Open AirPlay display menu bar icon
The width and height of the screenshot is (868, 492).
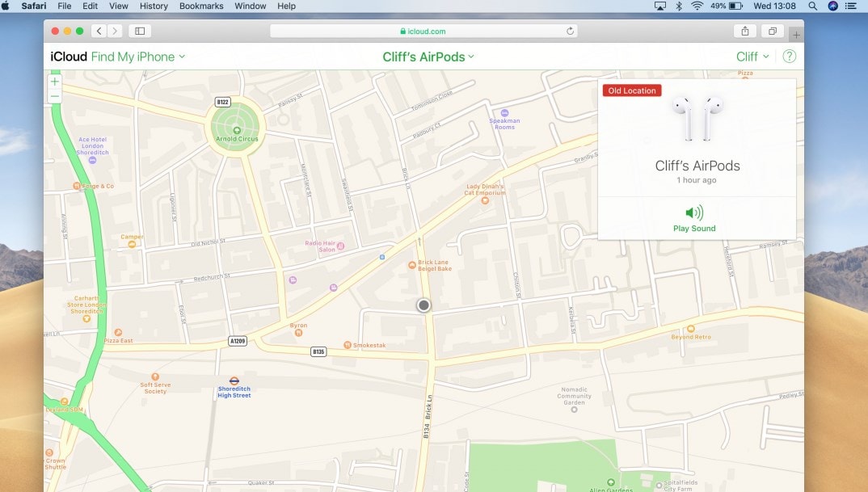(659, 6)
